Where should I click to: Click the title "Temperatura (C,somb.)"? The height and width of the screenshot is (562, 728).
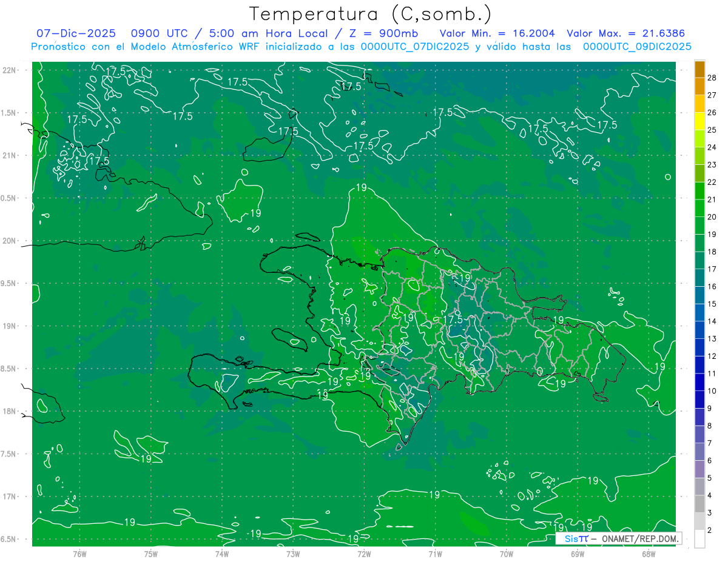tap(371, 13)
